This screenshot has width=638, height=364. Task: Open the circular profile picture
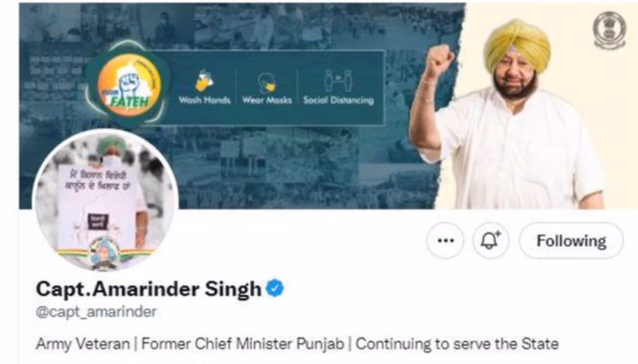coord(105,201)
